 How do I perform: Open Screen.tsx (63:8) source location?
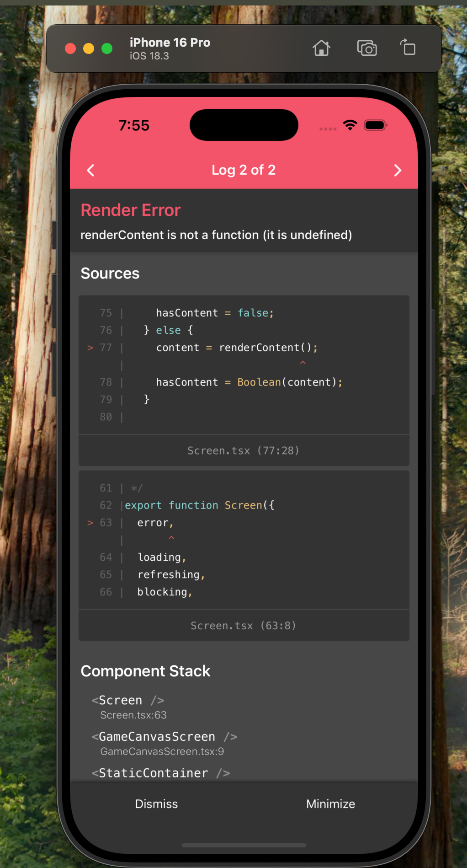click(244, 626)
